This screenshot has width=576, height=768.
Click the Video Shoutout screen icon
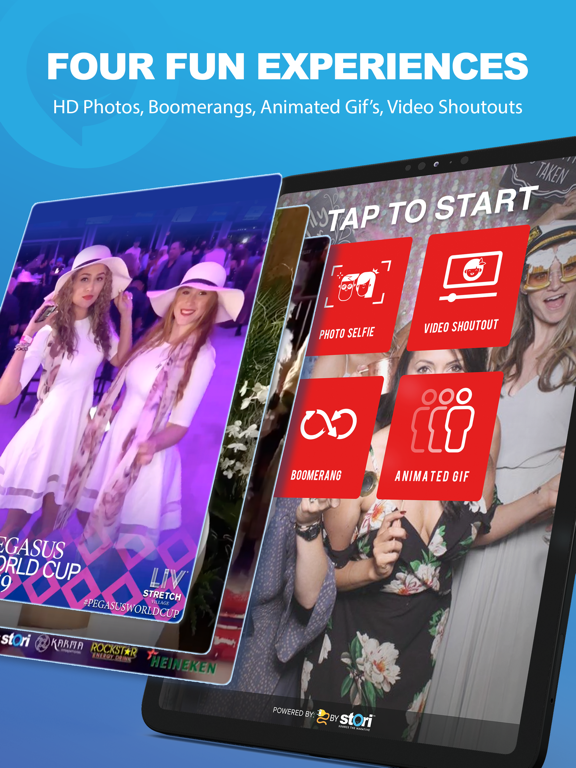[x=471, y=275]
